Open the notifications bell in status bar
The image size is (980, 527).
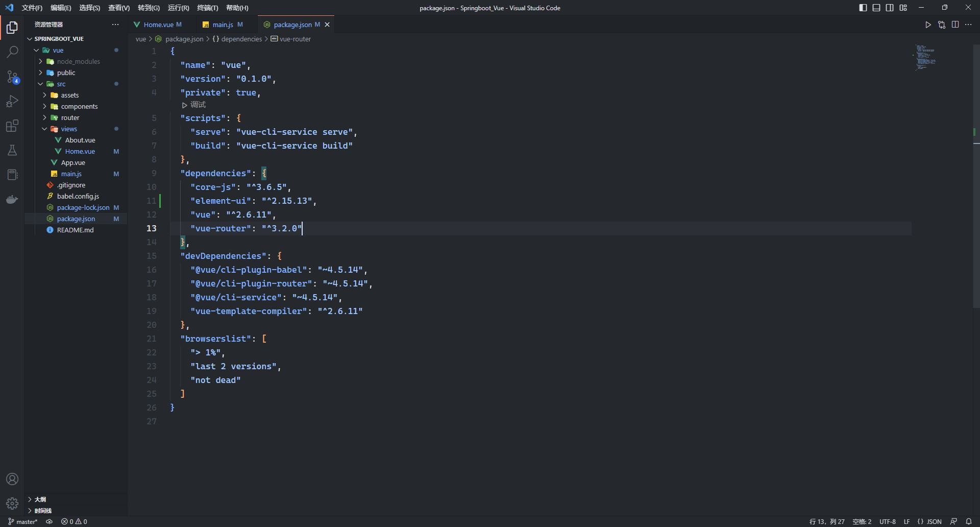pos(969,521)
